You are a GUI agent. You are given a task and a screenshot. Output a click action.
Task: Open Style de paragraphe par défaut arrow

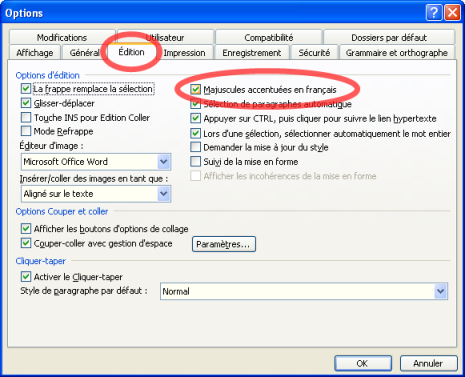pyautogui.click(x=440, y=291)
